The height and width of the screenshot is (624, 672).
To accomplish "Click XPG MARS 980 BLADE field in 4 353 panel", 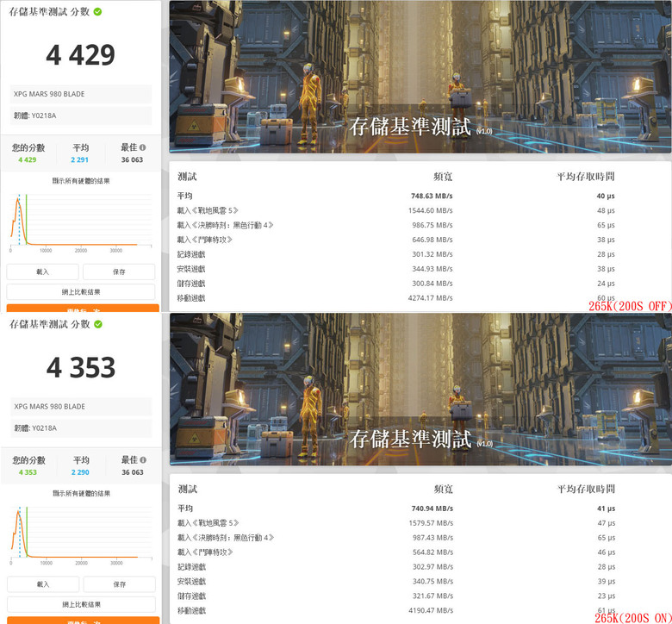I will click(x=81, y=406).
